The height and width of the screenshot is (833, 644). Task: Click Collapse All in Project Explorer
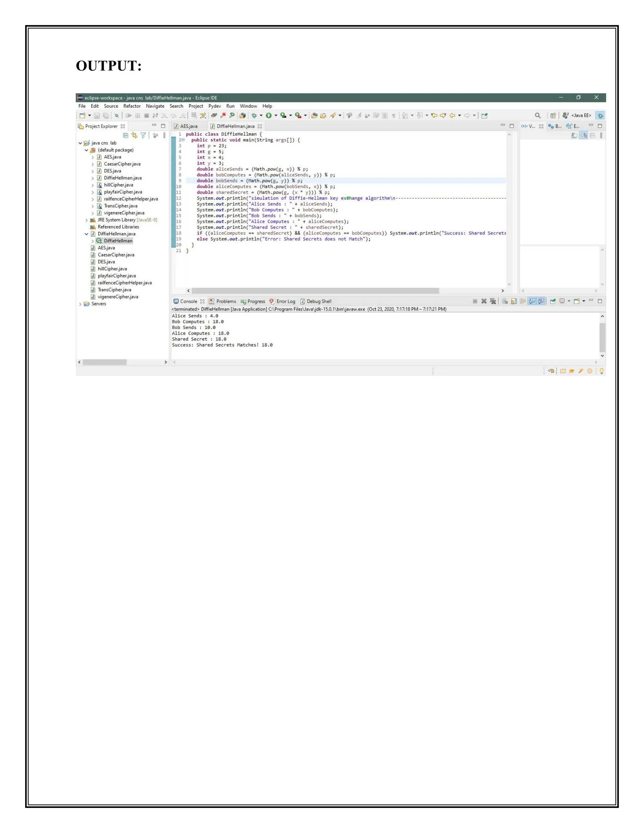point(125,135)
